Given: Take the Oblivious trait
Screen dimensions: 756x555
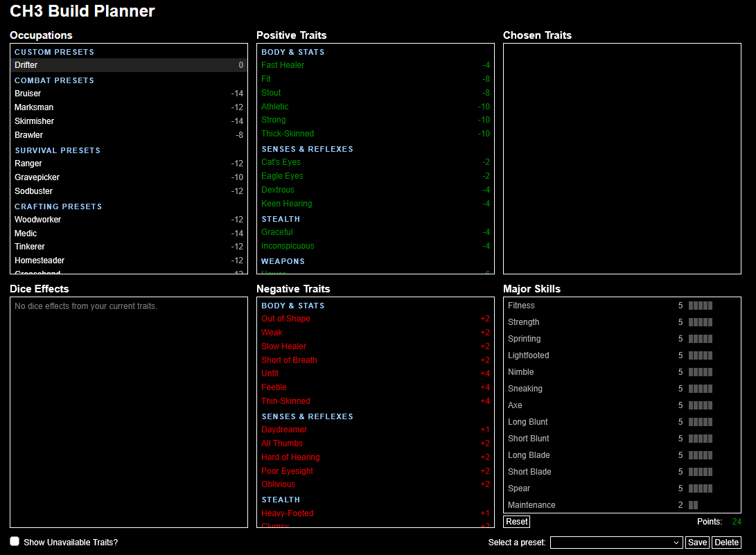Looking at the screenshot, I should (x=376, y=484).
